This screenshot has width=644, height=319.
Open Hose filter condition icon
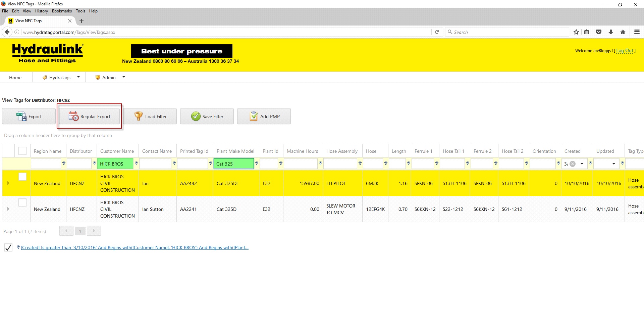[386, 164]
